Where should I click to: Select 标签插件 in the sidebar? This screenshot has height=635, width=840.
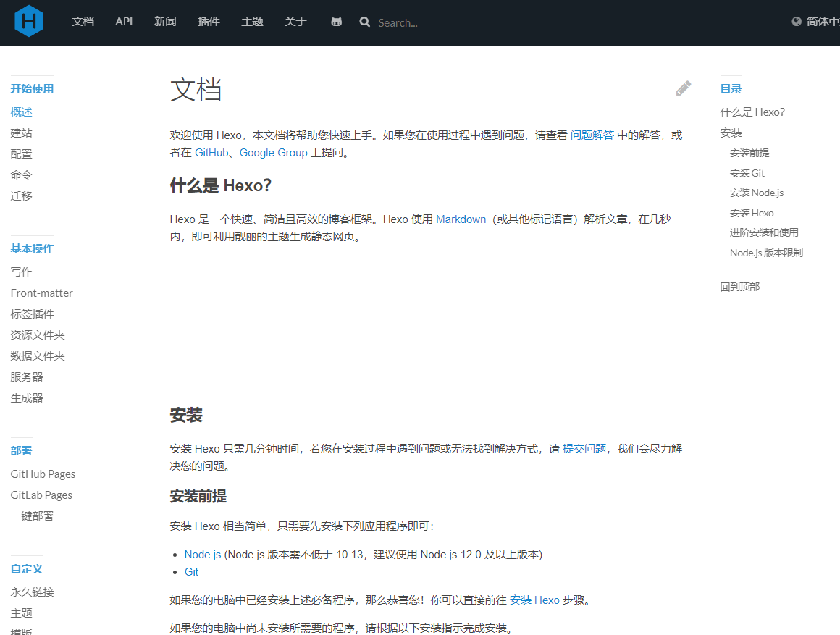[x=32, y=314]
